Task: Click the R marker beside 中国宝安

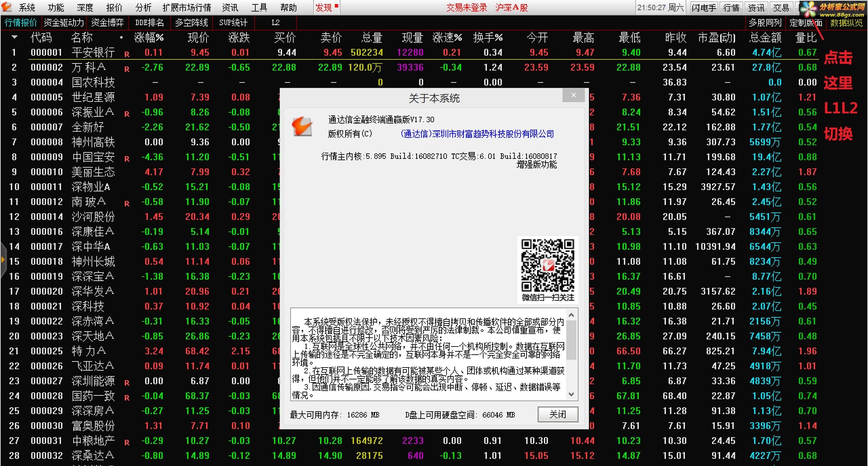Action: 127,159
